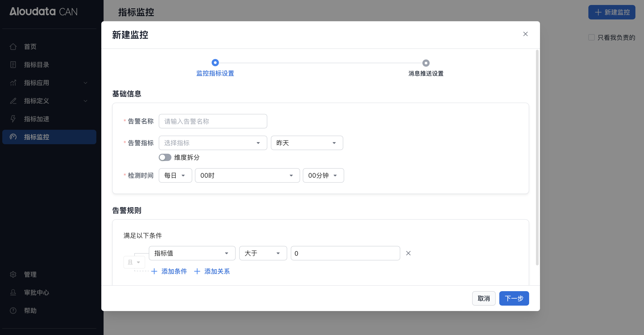This screenshot has height=335, width=644.
Task: Click the 审批中心 stamp icon
Action: (13, 293)
